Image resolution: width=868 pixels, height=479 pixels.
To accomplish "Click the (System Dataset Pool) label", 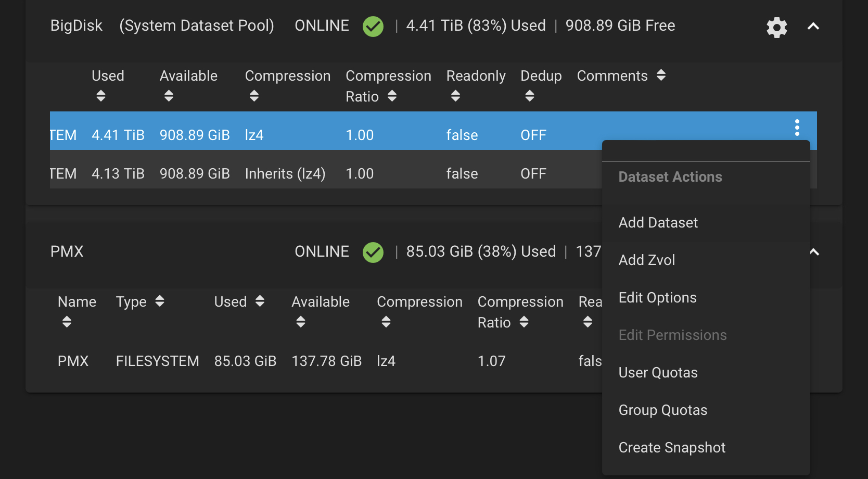I will (x=197, y=26).
